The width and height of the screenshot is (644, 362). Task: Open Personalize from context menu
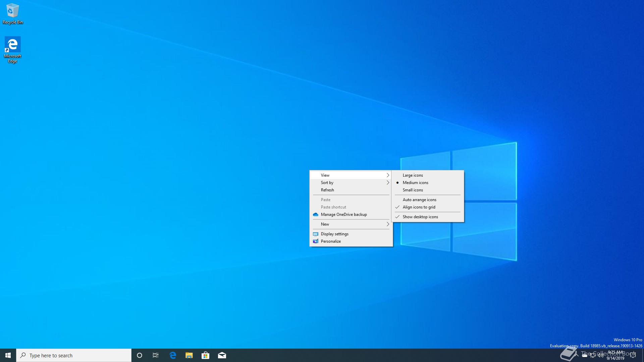[x=351, y=241]
